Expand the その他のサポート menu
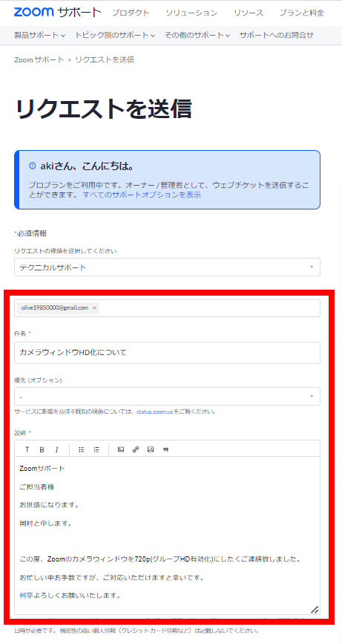Image resolution: width=342 pixels, height=644 pixels. tap(197, 36)
